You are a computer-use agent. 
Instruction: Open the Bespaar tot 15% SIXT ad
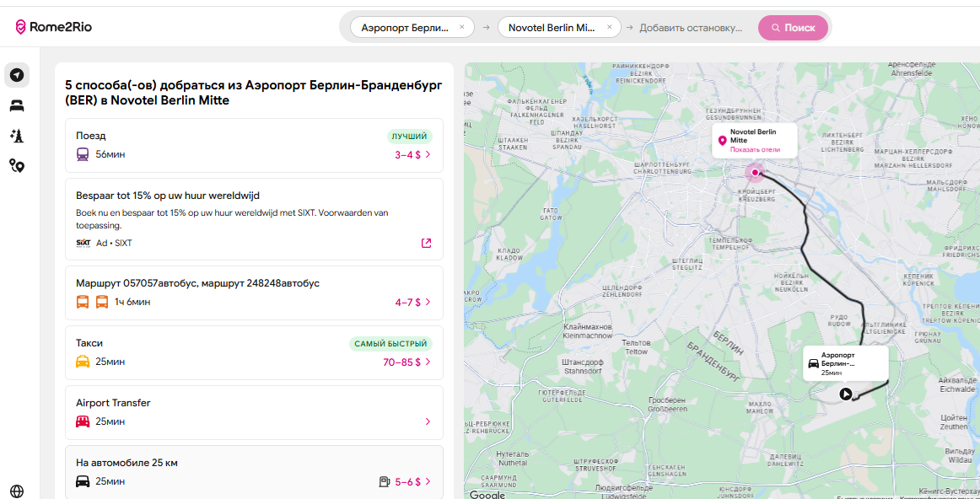click(255, 219)
